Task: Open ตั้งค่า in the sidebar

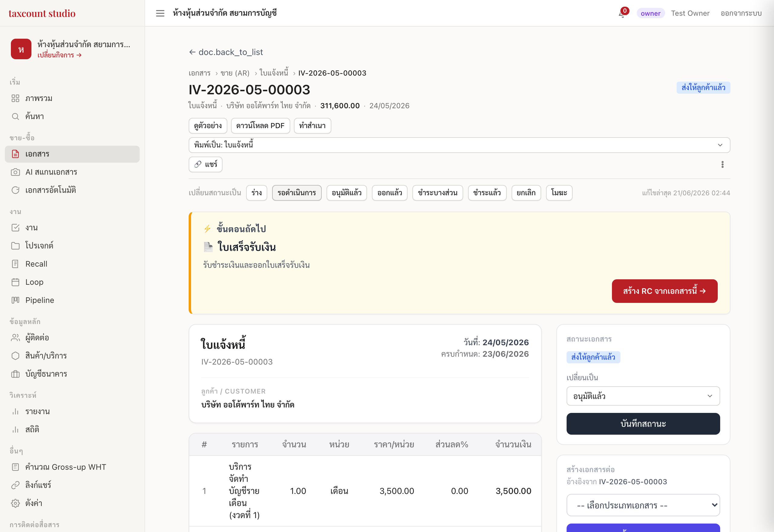Action: pos(72,503)
